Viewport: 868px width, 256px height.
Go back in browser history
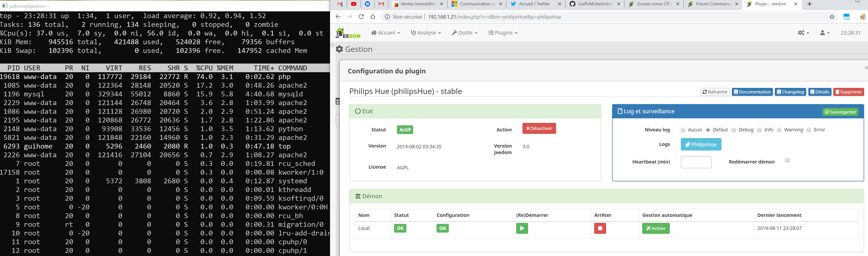338,17
